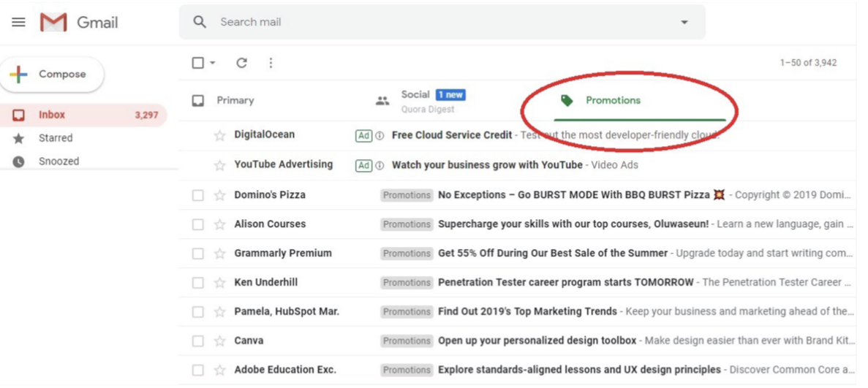Select the Alison Courses email checkbox
Screen dimensions: 868x388
coord(197,224)
